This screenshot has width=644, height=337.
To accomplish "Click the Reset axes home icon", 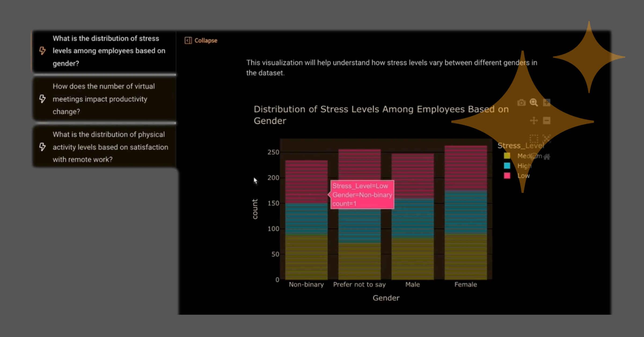I will click(547, 156).
